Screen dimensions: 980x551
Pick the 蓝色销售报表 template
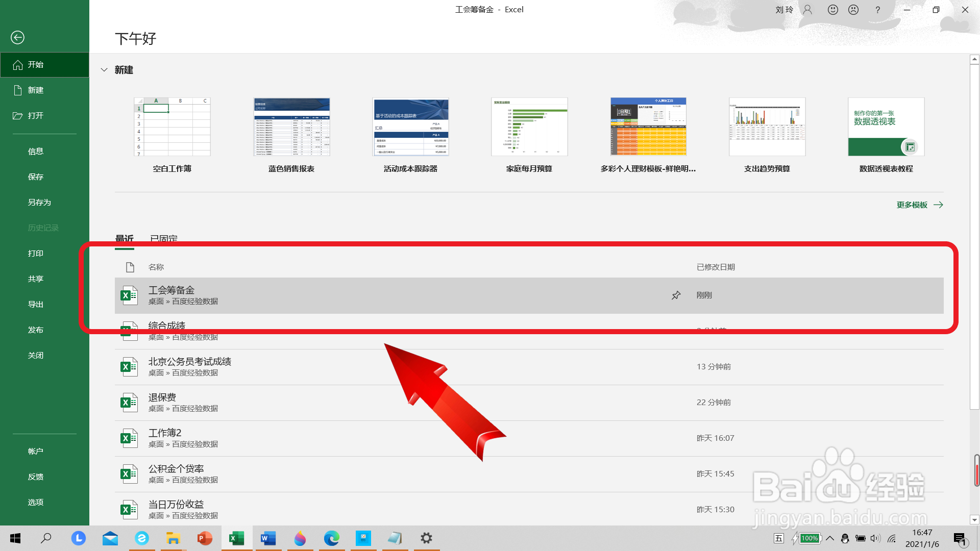point(291,127)
